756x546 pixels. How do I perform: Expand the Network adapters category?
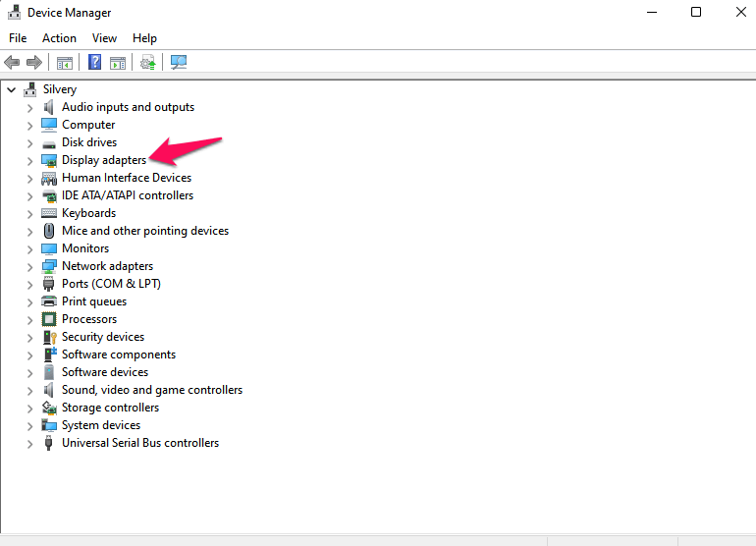tap(29, 266)
